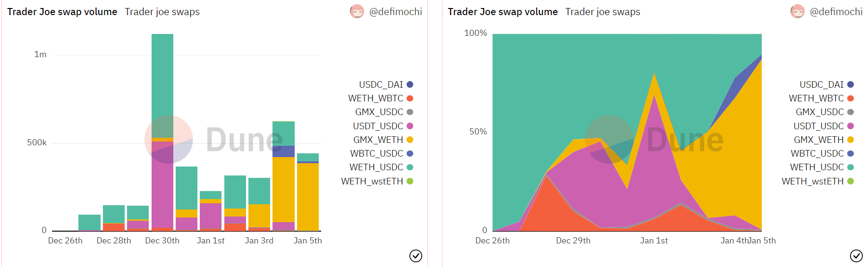Open left Trader Joe swap volume title
The width and height of the screenshot is (868, 267).
pyautogui.click(x=62, y=12)
